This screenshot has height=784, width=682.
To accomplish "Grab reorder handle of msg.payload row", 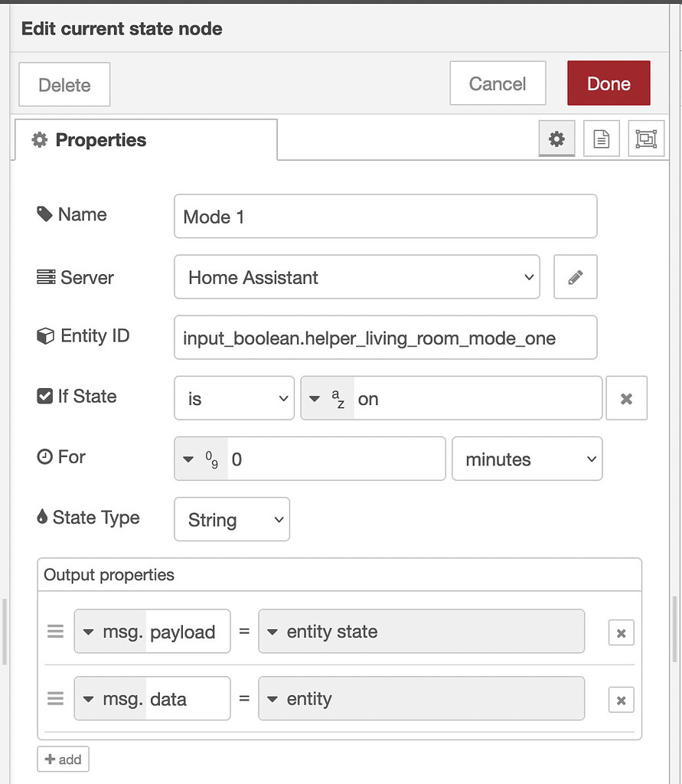I will (55, 632).
